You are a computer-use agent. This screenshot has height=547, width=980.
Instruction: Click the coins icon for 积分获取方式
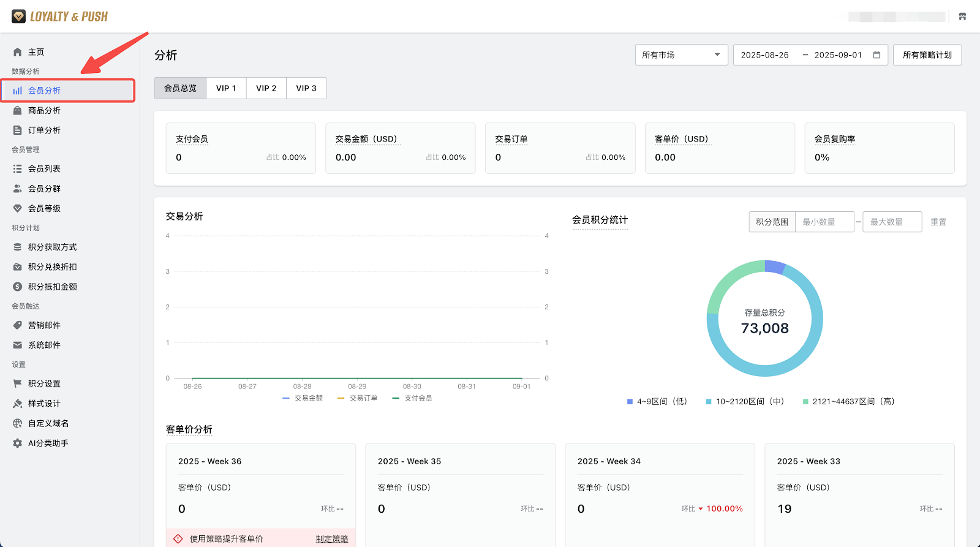point(18,247)
